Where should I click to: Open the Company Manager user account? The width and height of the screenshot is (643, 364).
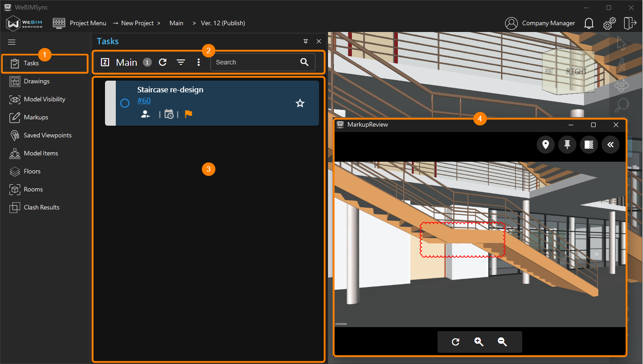(x=540, y=23)
